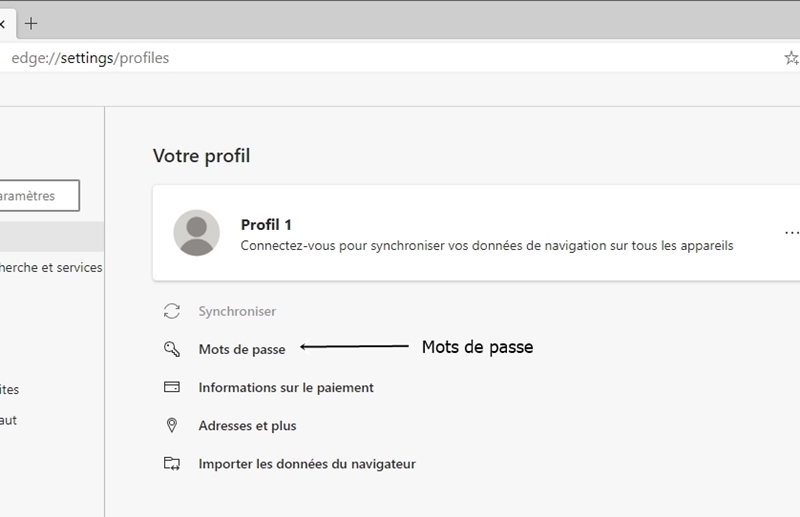The width and height of the screenshot is (800, 517).
Task: Open the search and services sidebar item
Action: tap(51, 267)
